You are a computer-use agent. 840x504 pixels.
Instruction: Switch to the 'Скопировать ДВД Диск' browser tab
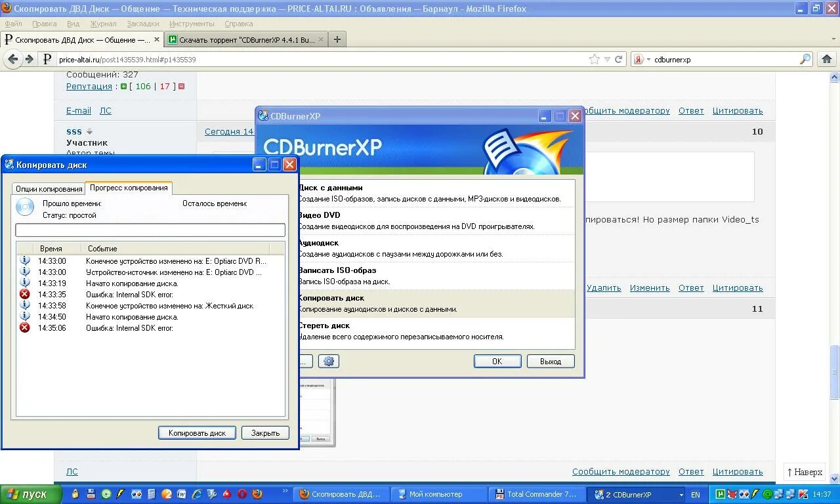coord(81,39)
